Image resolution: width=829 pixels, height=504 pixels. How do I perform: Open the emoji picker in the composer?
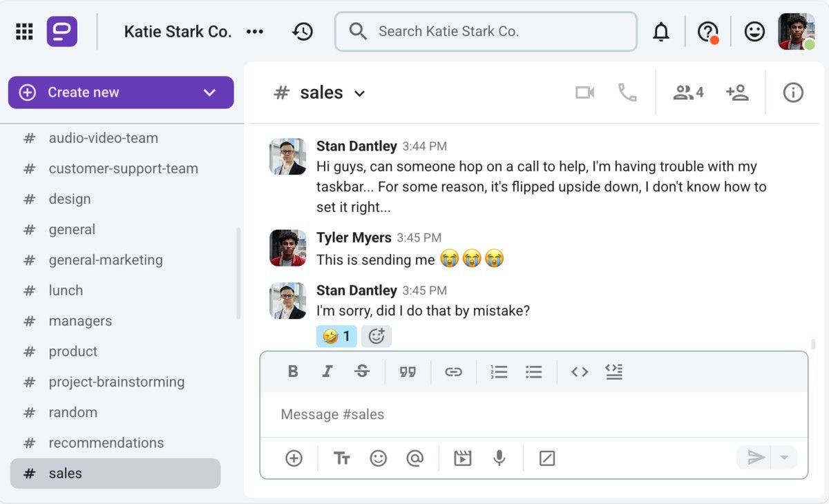(379, 458)
